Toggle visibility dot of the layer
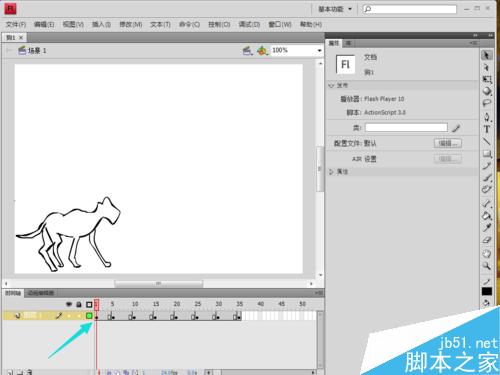 [69, 316]
